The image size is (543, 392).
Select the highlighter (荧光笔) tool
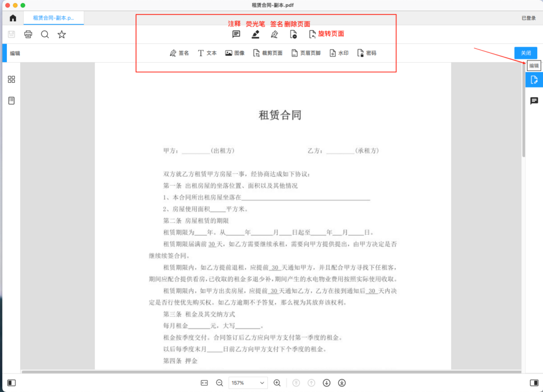pos(256,34)
